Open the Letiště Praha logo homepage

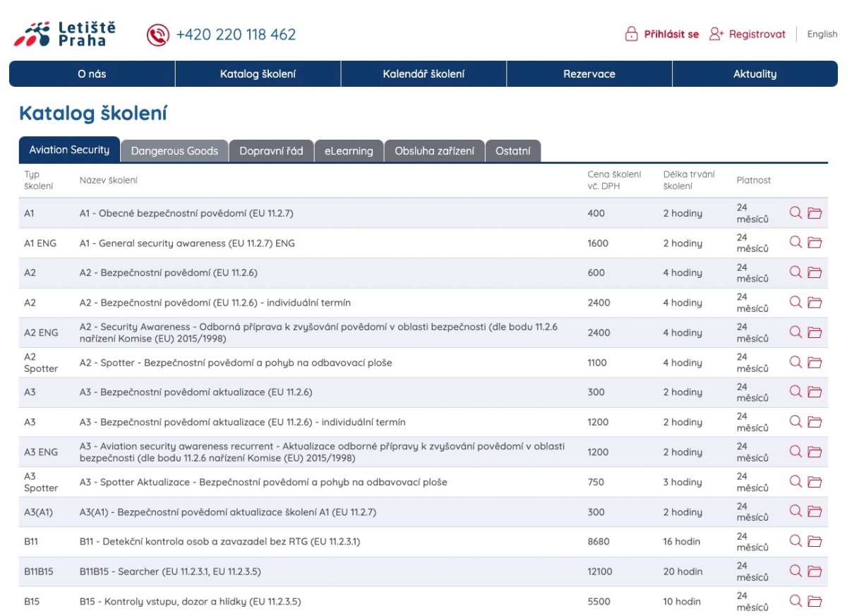point(65,34)
